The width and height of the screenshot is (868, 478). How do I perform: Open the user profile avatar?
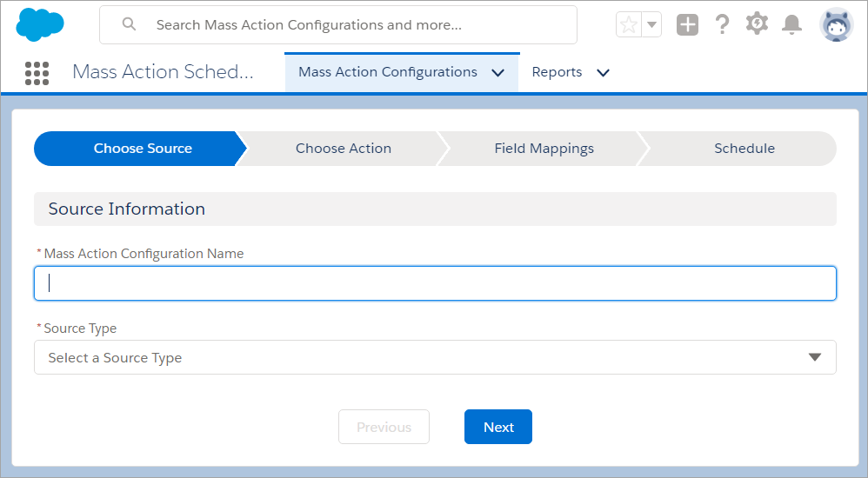point(836,25)
